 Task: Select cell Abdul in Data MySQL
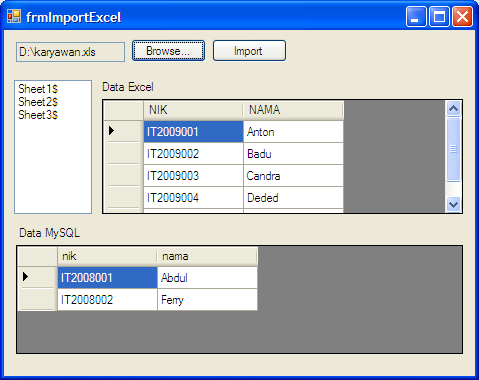[x=207, y=278]
